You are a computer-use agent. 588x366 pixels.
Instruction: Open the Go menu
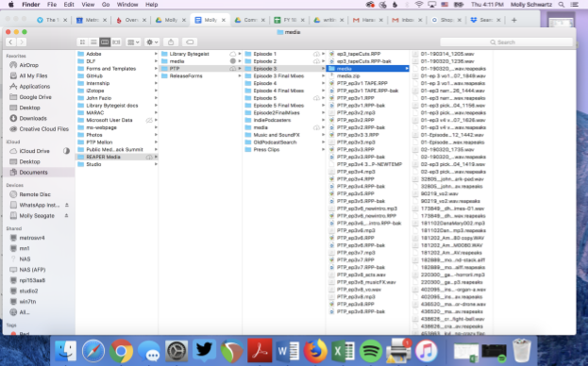click(x=106, y=5)
